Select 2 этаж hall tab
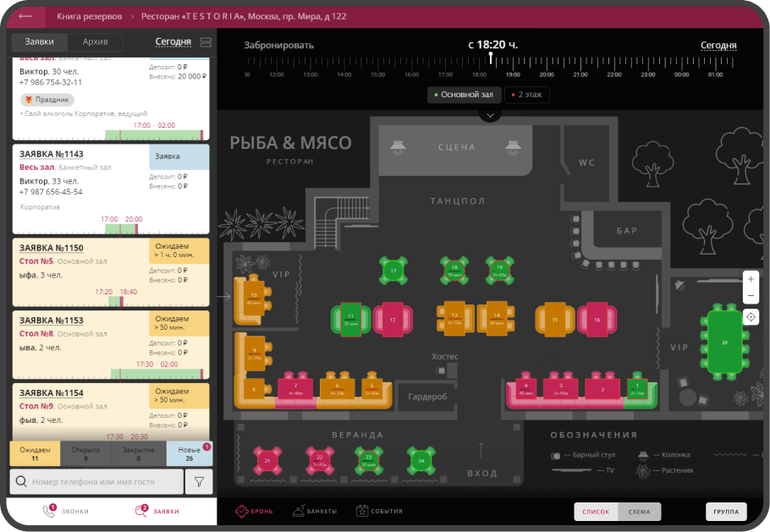The height and width of the screenshot is (532, 770). [x=527, y=95]
